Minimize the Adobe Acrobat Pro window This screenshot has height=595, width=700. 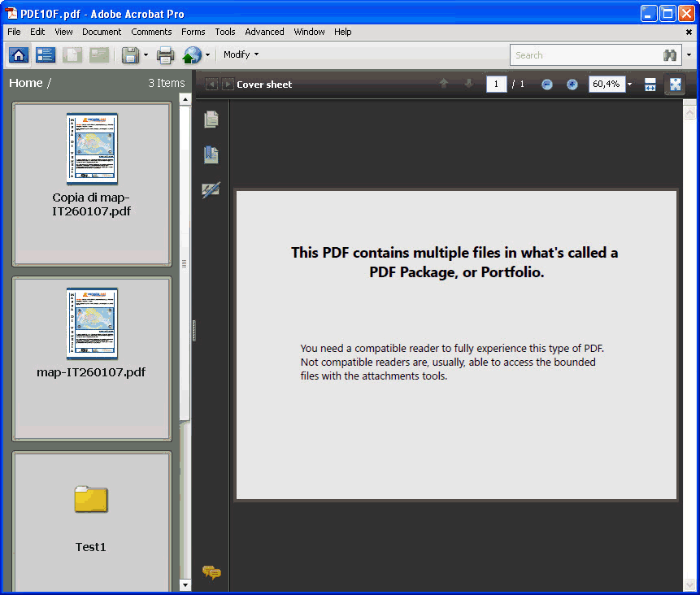point(648,14)
